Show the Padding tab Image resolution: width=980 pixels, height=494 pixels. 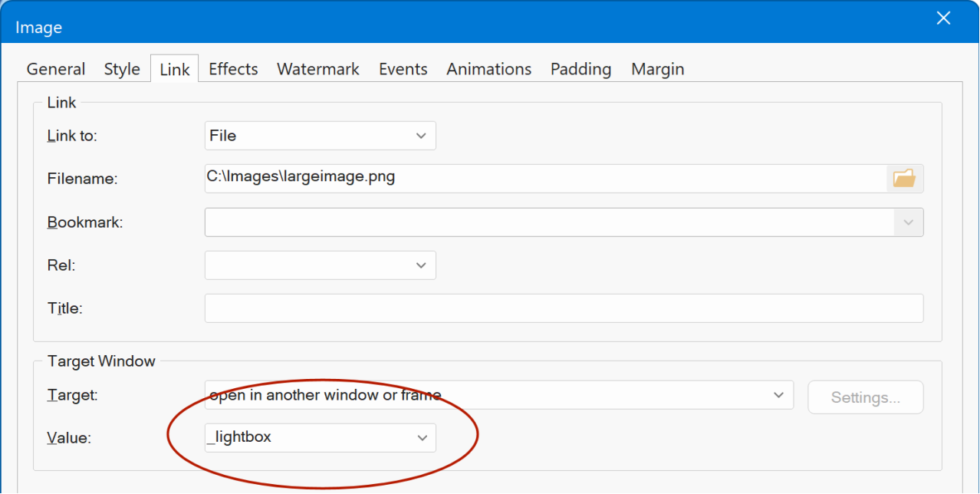click(x=580, y=69)
